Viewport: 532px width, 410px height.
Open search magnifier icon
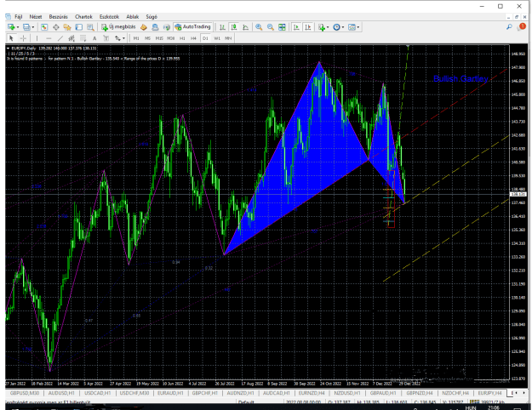pos(509,27)
